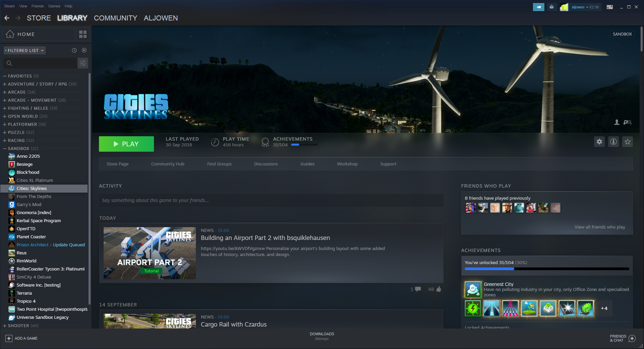Open notifications inbox icon

tap(551, 7)
